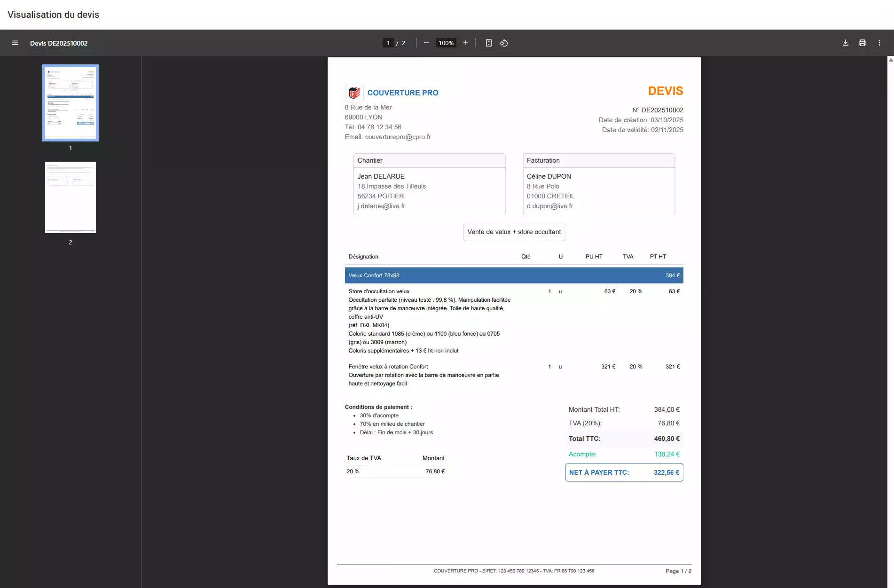
Task: Click the scrollbar up arrow
Action: (891, 60)
